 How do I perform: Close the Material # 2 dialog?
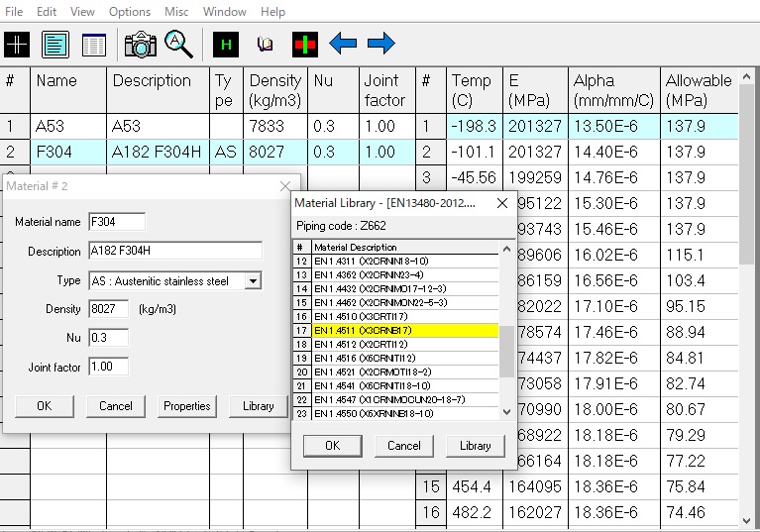pos(285,186)
